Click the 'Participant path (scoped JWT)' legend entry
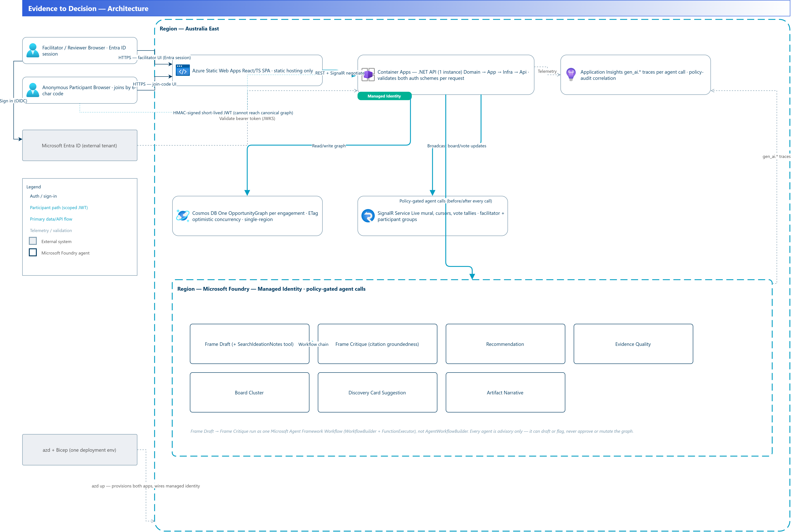 coord(59,208)
